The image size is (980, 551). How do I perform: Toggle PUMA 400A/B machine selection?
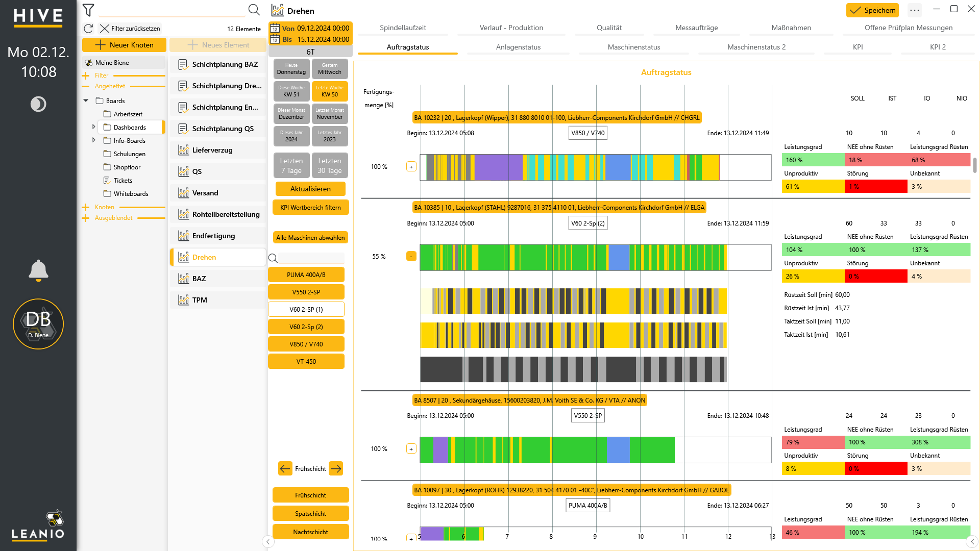(306, 275)
